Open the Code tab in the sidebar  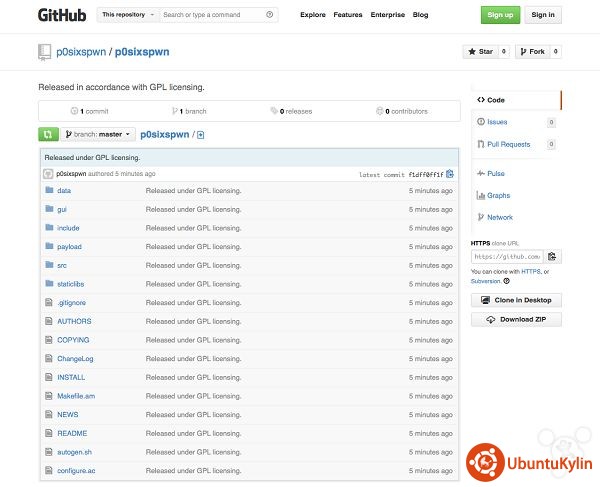496,100
